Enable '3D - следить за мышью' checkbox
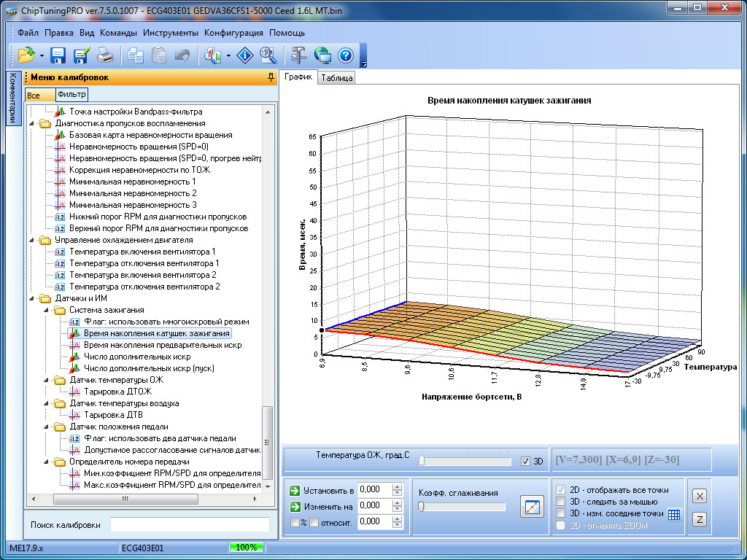747x560 pixels. 560,502
